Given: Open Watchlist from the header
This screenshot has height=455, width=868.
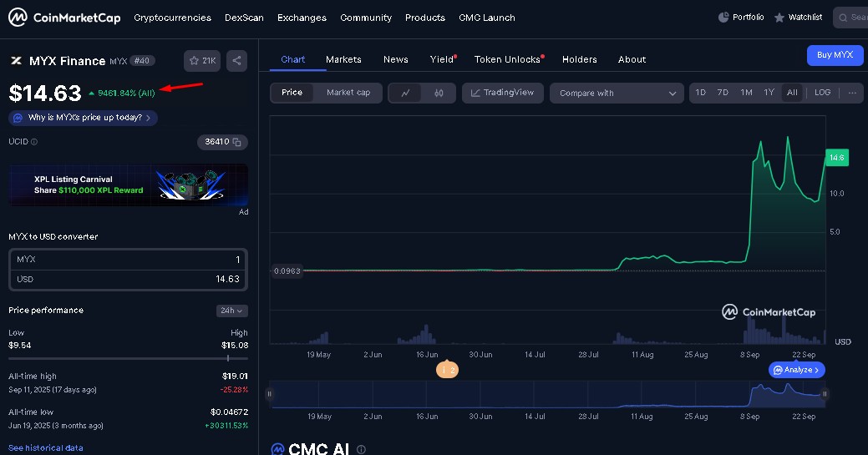Looking at the screenshot, I should (x=798, y=18).
